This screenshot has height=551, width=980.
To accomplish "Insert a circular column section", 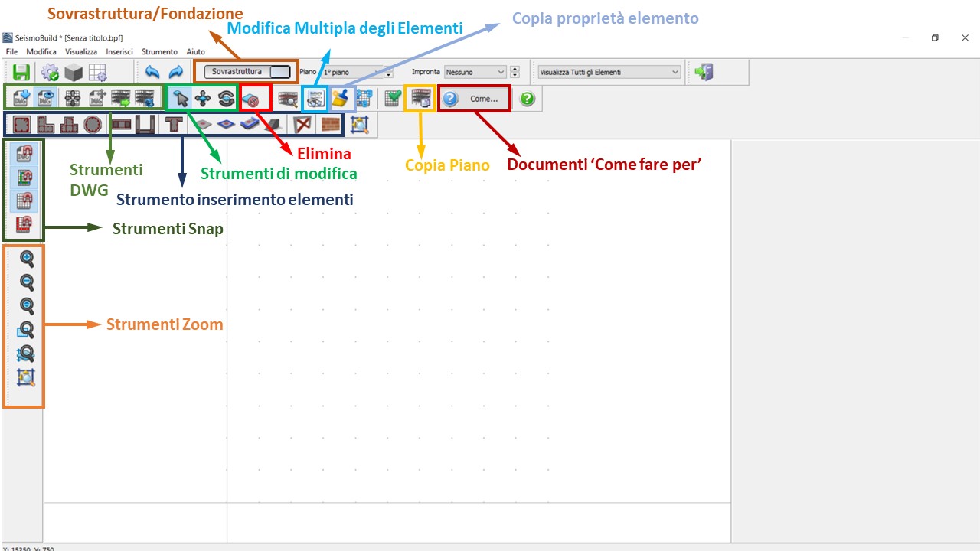I will point(93,124).
